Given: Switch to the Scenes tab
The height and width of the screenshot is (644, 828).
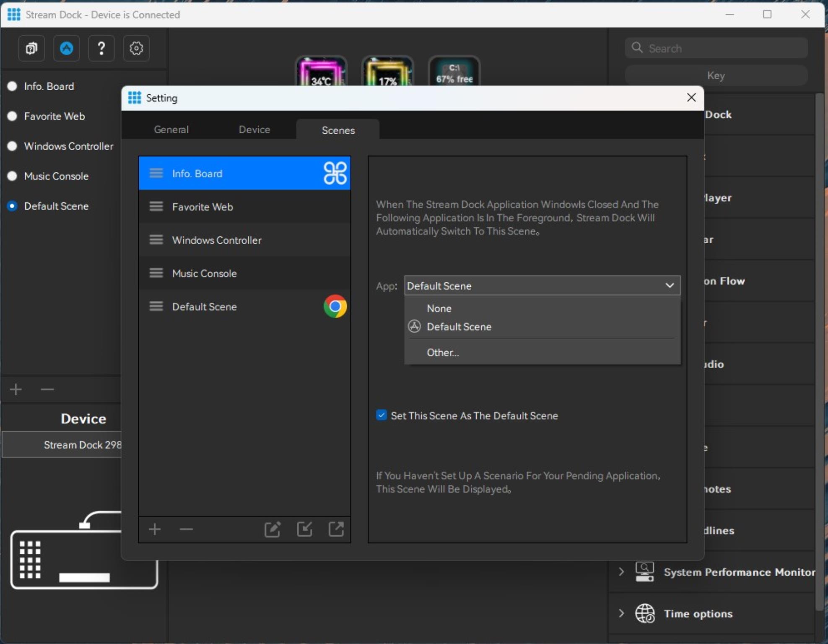Looking at the screenshot, I should pos(338,130).
